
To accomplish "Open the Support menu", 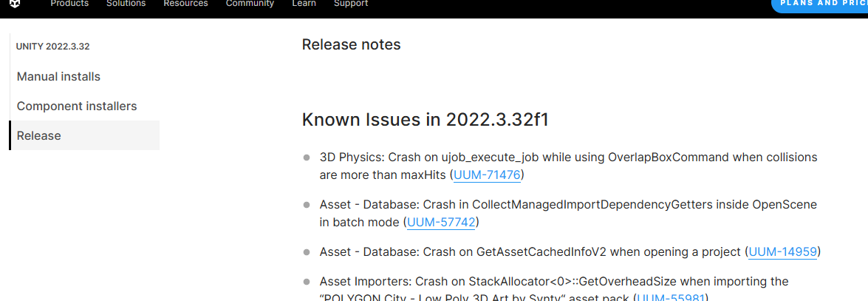I will pyautogui.click(x=351, y=4).
